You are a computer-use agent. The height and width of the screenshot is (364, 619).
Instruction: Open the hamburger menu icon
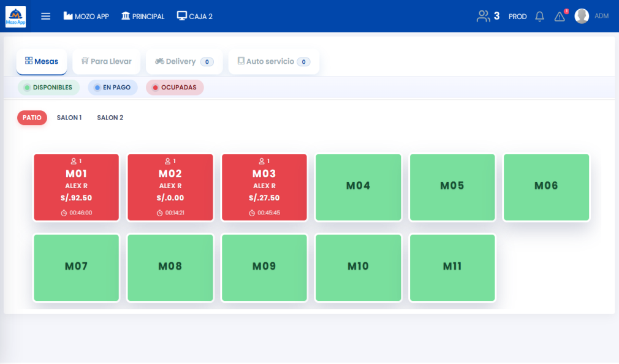pyautogui.click(x=45, y=16)
